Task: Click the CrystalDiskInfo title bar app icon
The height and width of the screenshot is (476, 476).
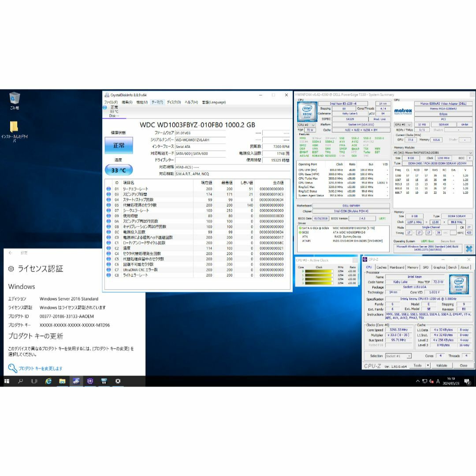Action: click(107, 95)
